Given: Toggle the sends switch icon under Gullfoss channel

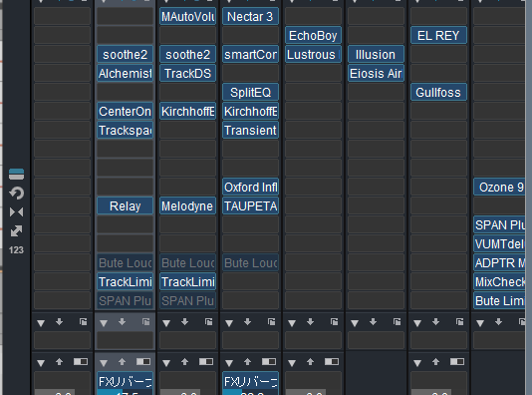Looking at the screenshot, I should click(x=457, y=362).
